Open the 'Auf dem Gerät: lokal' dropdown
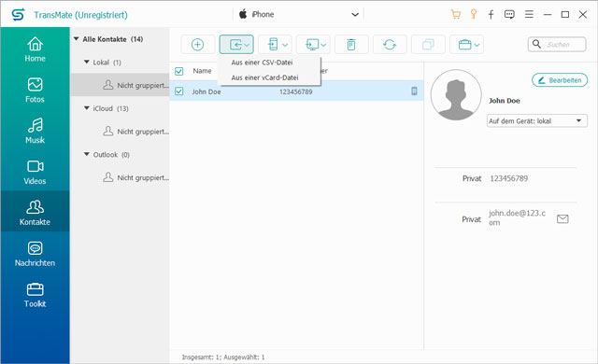 point(537,121)
